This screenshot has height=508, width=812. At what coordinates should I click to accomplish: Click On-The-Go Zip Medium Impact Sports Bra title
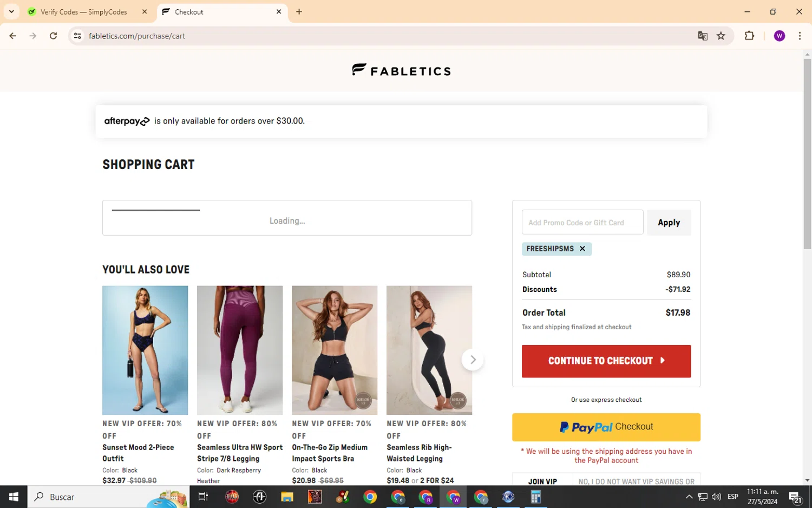(x=330, y=453)
